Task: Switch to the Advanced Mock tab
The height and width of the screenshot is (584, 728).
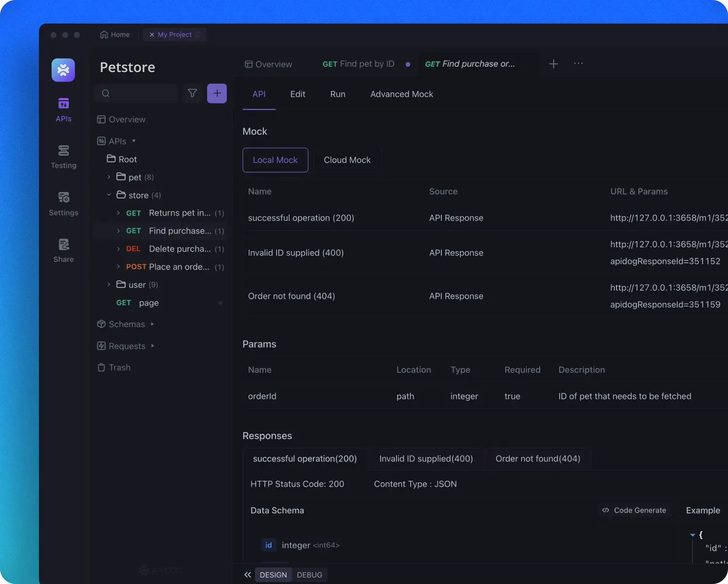Action: click(401, 94)
